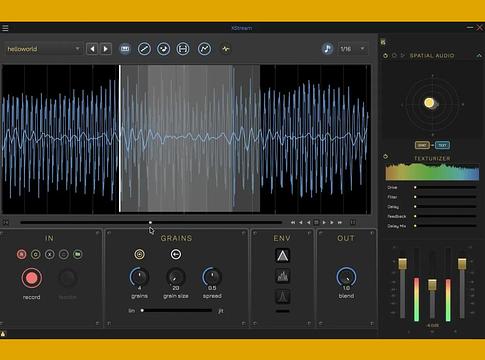Open the 1/16 note division dropdown
This screenshot has width=485, height=360.
tap(353, 49)
